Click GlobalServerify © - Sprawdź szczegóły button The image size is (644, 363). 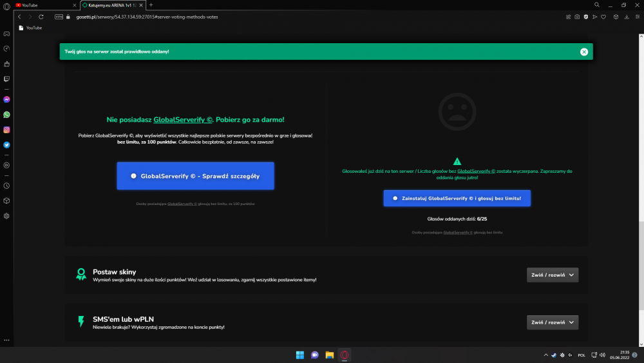click(x=195, y=176)
